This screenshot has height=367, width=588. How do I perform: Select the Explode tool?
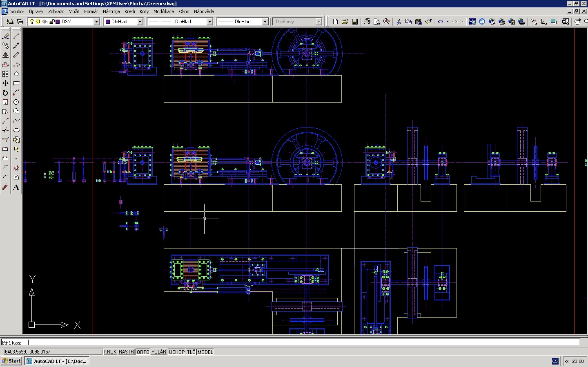click(5, 187)
